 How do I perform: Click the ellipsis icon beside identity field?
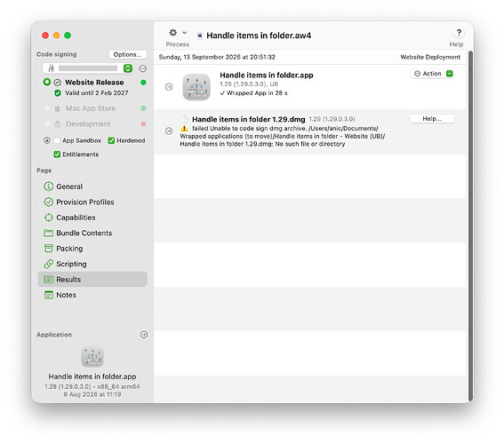(143, 68)
